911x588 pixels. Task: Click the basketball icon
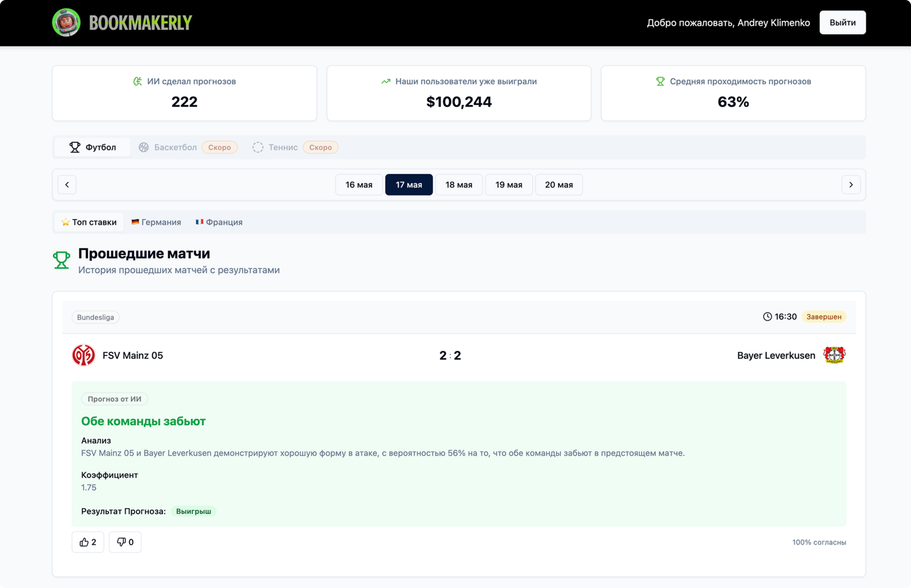144,147
